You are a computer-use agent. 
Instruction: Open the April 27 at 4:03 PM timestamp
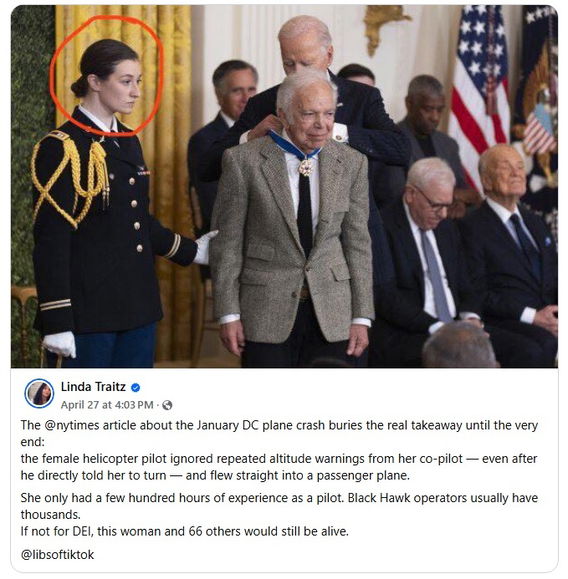coord(107,405)
